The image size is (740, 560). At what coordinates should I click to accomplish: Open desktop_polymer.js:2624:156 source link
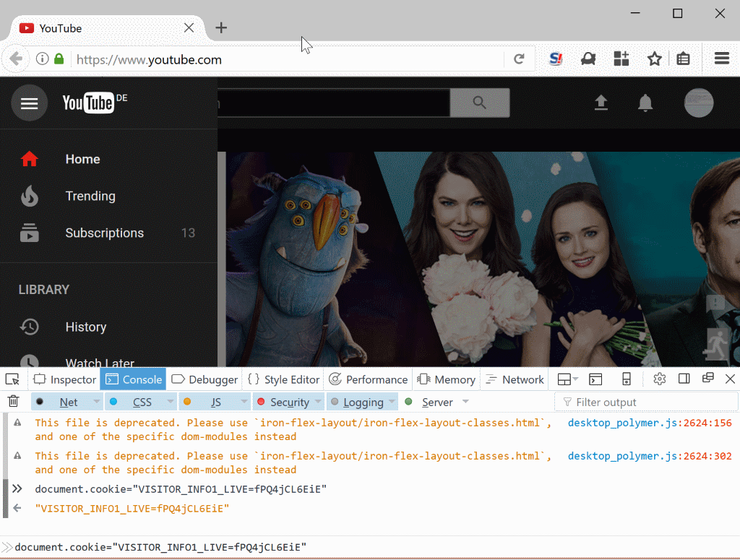(650, 423)
